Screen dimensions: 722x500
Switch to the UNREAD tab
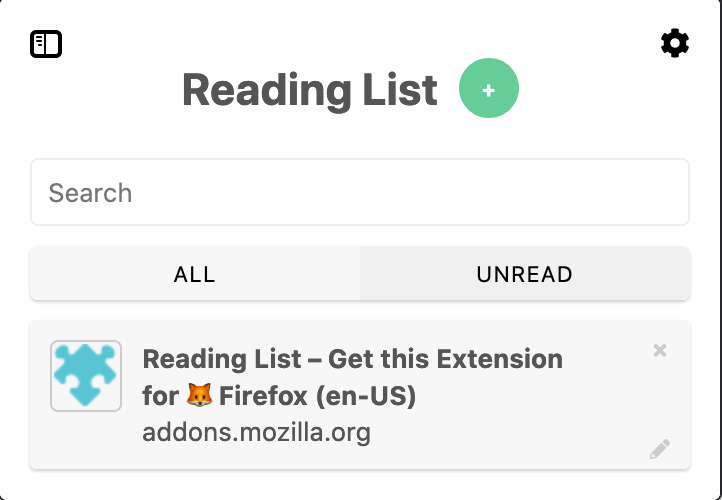click(525, 274)
